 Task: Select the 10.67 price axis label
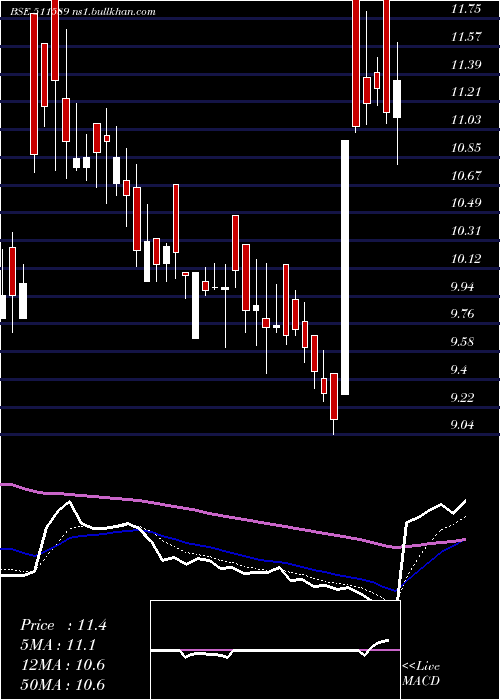point(466,175)
